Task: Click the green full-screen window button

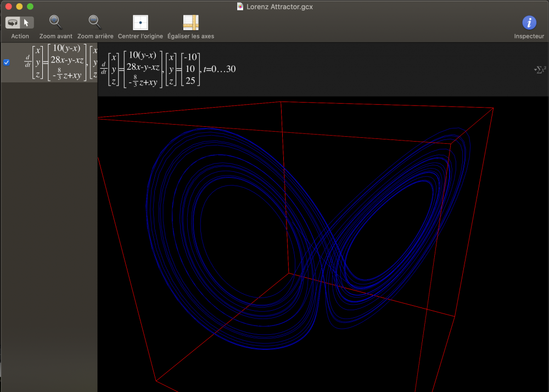Action: (30, 7)
